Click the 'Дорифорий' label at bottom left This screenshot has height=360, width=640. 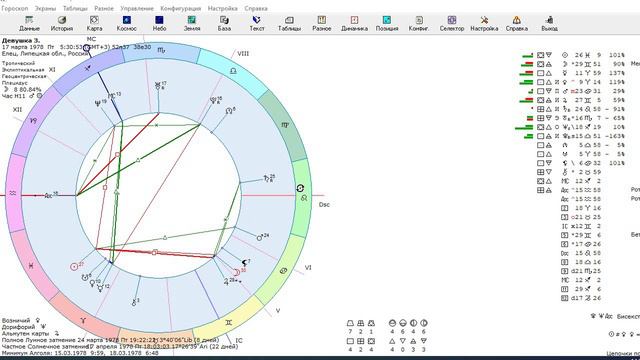click(18, 327)
